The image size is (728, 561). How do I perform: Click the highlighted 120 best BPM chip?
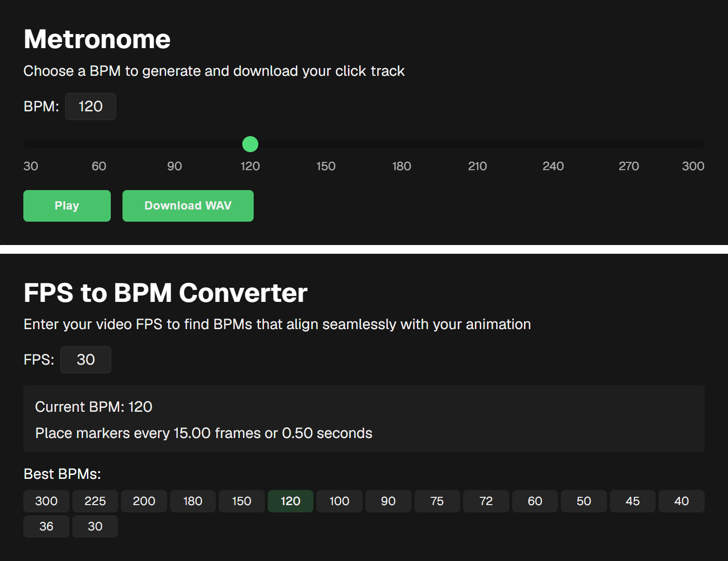(x=291, y=501)
